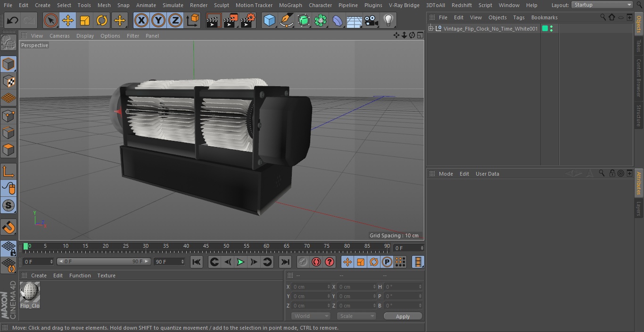Screen dimensions: 644x332
Task: Open the spline Pen tool
Action: pyautogui.click(x=286, y=20)
